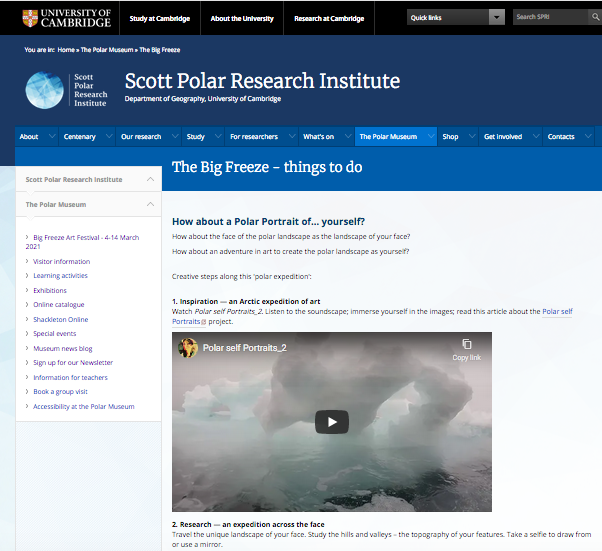Click The Big Freeze breadcrumb link
This screenshot has width=602, height=551.
pos(160,50)
